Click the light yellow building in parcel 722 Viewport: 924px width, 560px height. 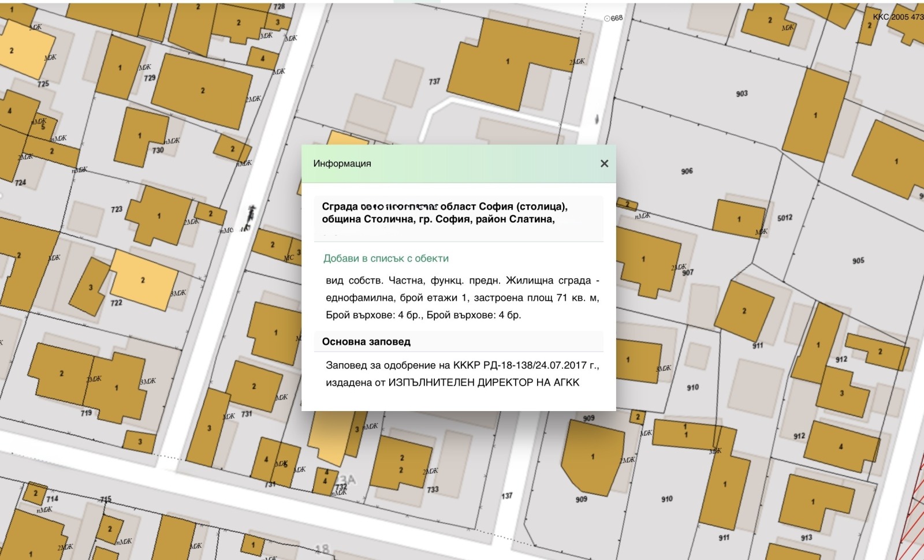143,280
